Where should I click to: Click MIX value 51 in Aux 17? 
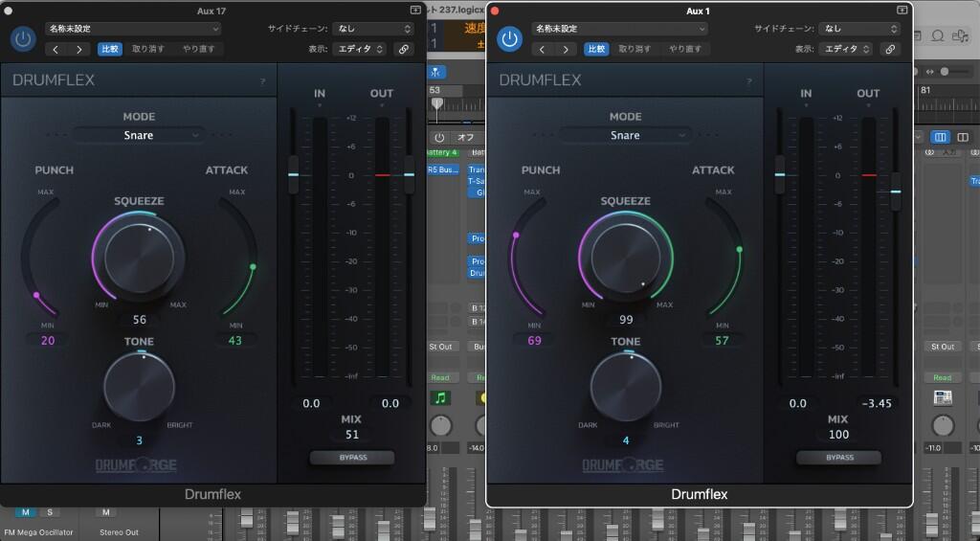[x=352, y=435]
